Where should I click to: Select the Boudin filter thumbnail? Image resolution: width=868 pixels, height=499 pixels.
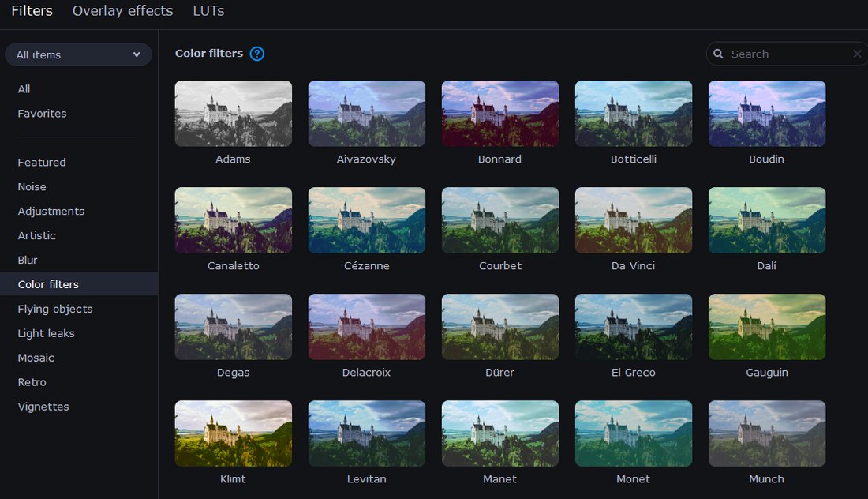tap(767, 114)
